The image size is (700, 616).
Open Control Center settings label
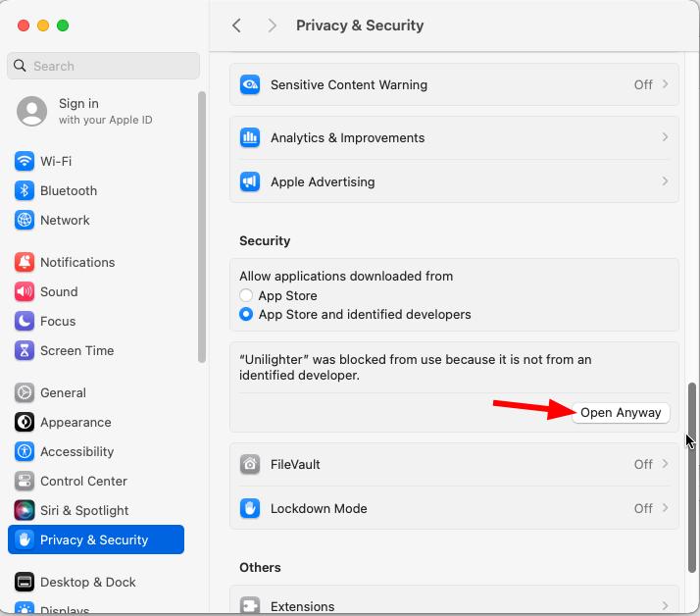tap(84, 481)
